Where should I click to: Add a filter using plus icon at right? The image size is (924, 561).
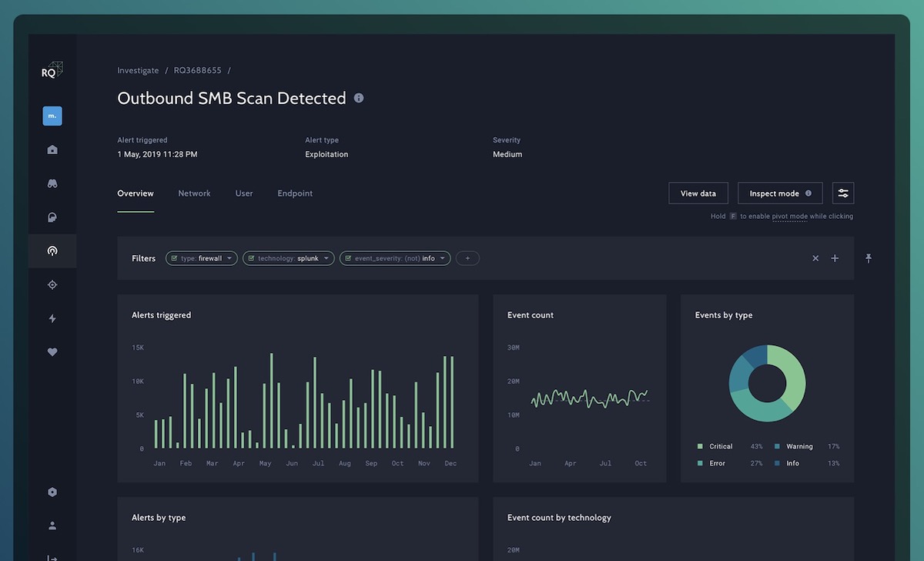[x=835, y=258]
